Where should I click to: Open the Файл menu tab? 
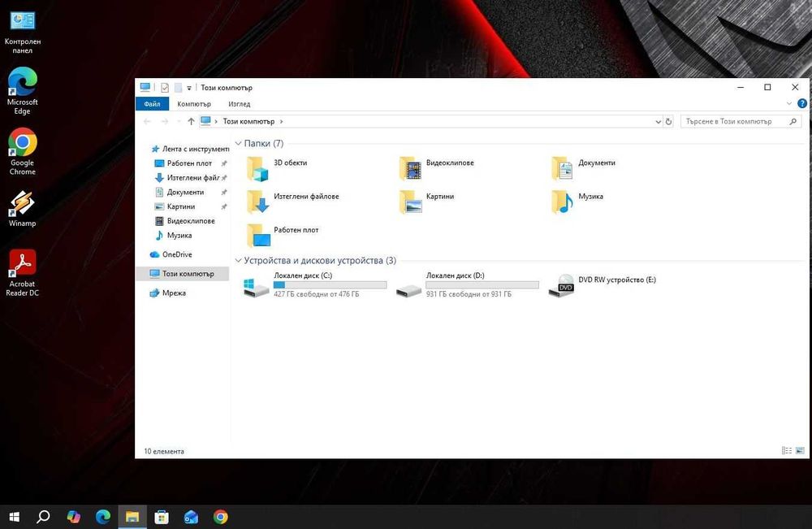[x=152, y=104]
